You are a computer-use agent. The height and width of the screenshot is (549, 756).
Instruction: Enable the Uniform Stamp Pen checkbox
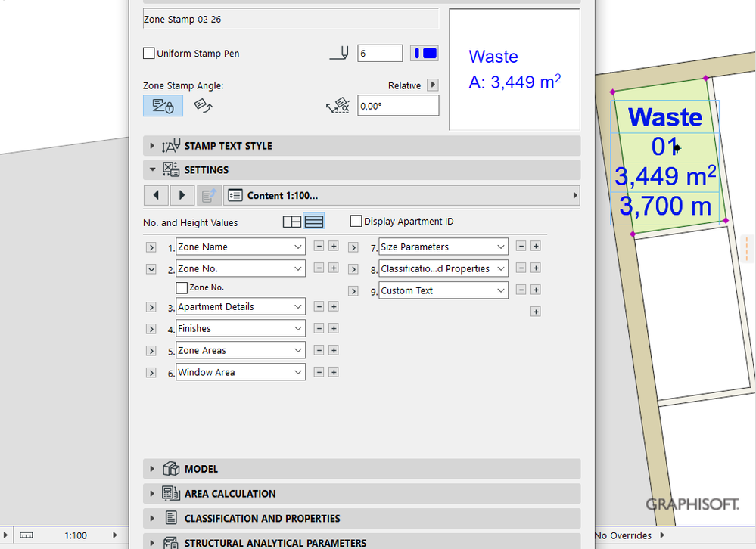pyautogui.click(x=148, y=53)
